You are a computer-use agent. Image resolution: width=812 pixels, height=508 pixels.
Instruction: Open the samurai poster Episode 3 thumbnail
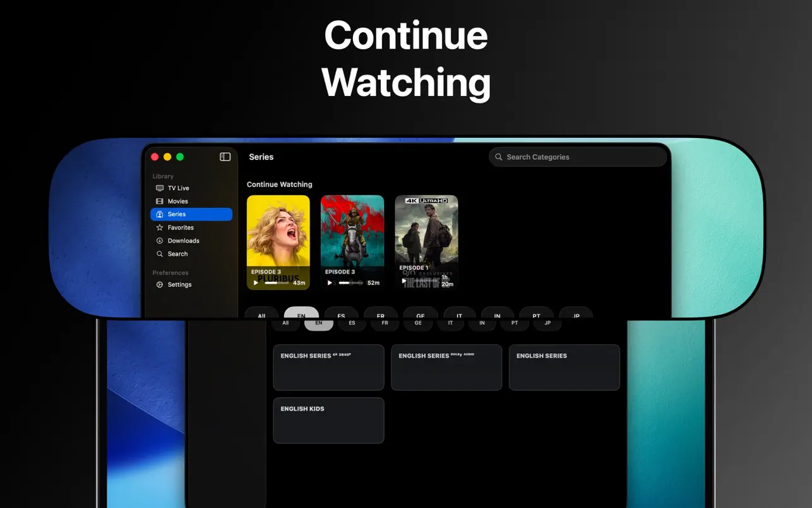pos(352,242)
